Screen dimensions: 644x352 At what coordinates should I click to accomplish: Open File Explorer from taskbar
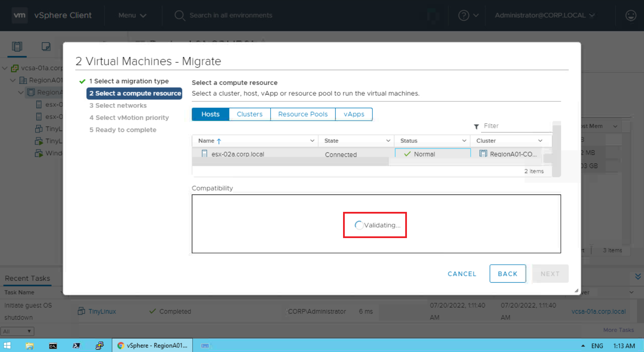tap(30, 346)
